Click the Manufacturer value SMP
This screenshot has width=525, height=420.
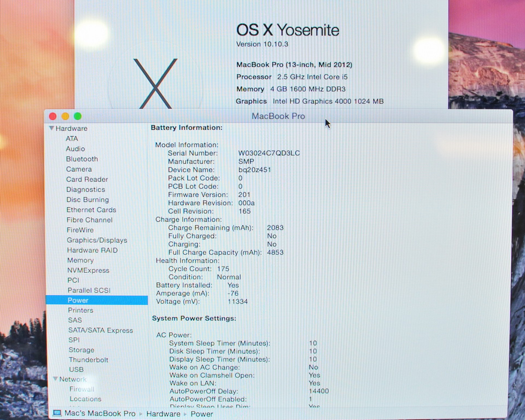(246, 161)
